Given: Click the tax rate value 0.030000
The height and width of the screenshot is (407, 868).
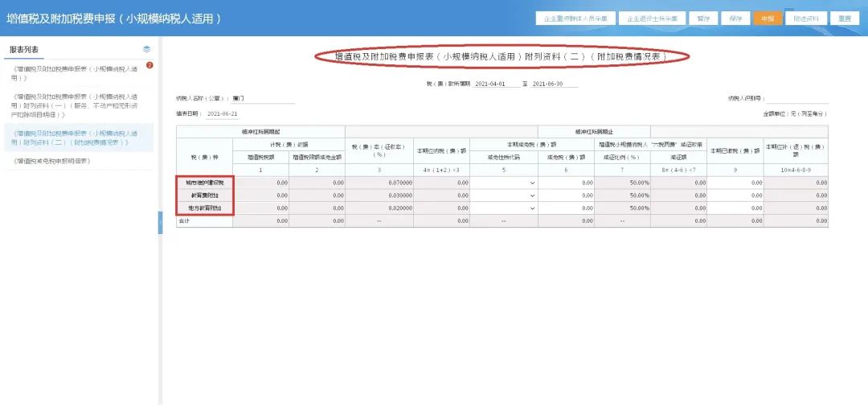Looking at the screenshot, I should (x=400, y=195).
